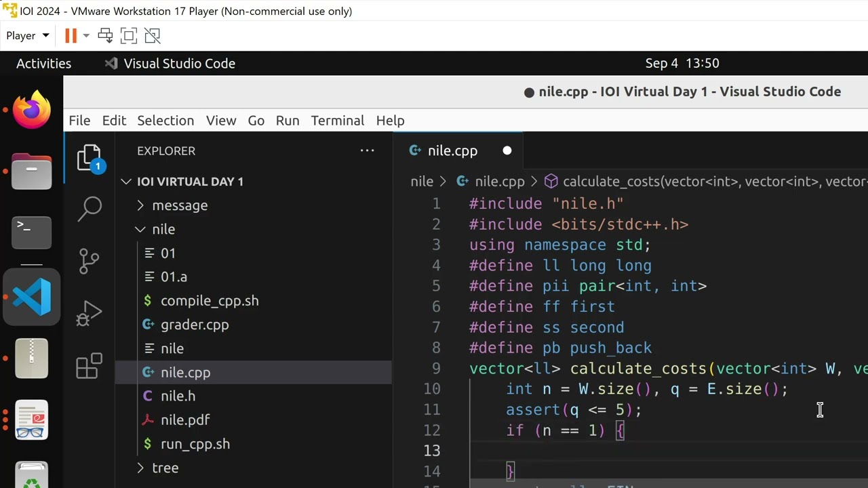The image size is (868, 488).
Task: Open power options arrow next to pause
Action: coord(86,35)
